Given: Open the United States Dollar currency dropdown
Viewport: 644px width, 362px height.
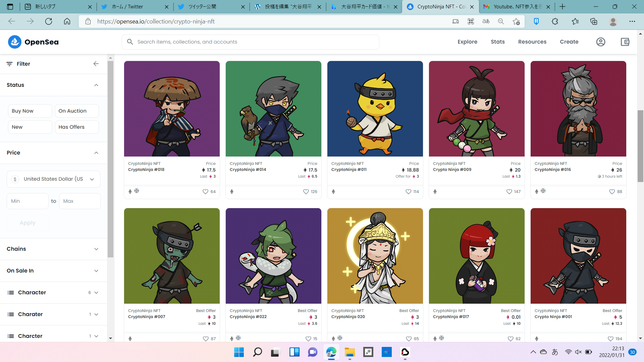Looking at the screenshot, I should click(53, 179).
